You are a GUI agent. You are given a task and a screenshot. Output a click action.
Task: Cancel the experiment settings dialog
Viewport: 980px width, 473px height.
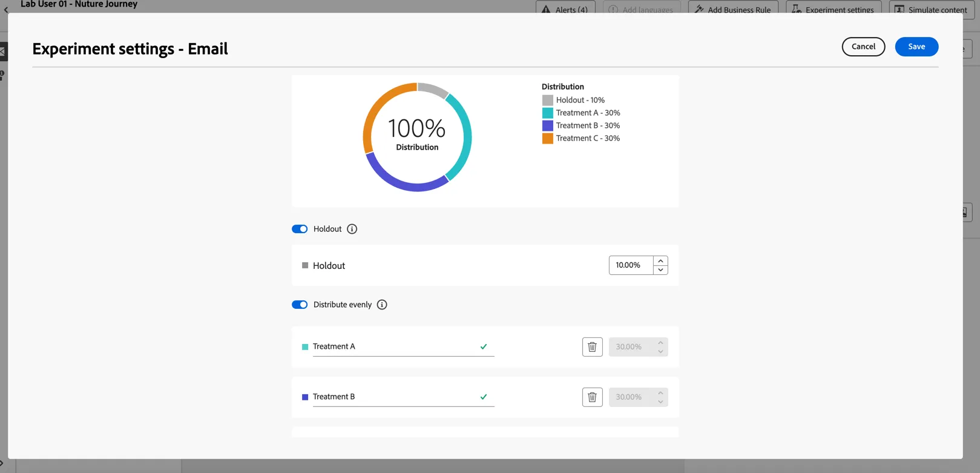click(863, 47)
